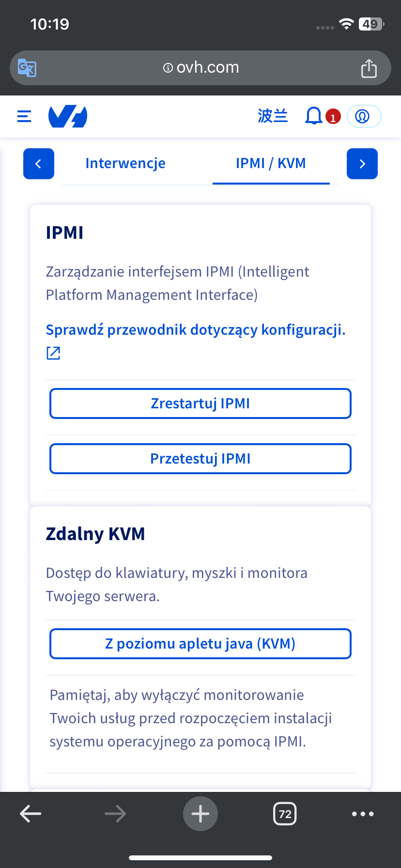Open the hamburger navigation menu
This screenshot has height=868, width=401.
click(24, 116)
